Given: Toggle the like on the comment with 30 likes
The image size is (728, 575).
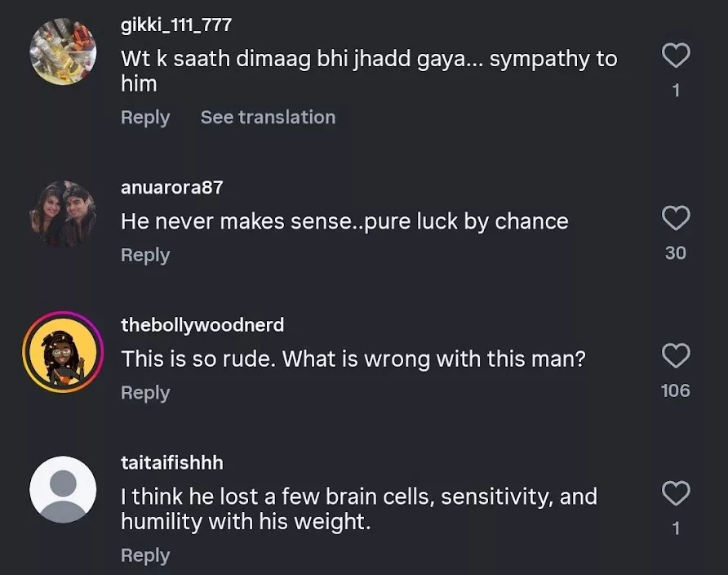Looking at the screenshot, I should [x=675, y=218].
